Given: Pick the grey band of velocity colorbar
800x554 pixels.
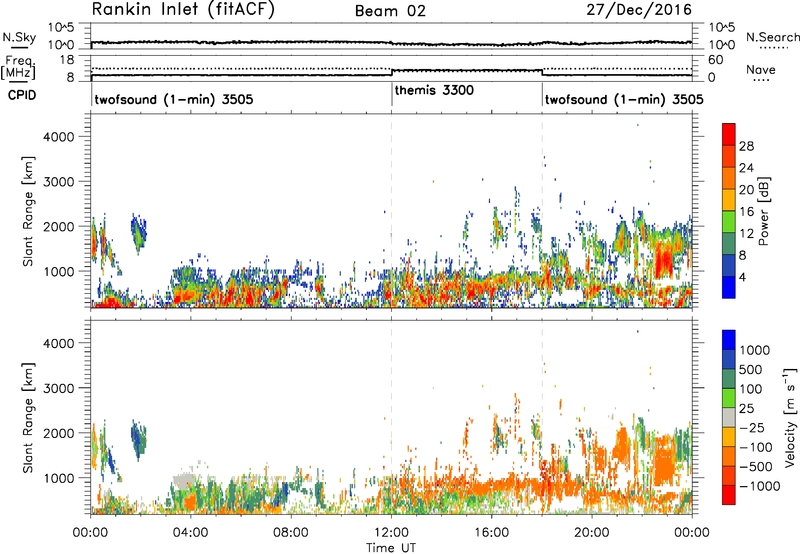Looking at the screenshot, I should (x=729, y=417).
